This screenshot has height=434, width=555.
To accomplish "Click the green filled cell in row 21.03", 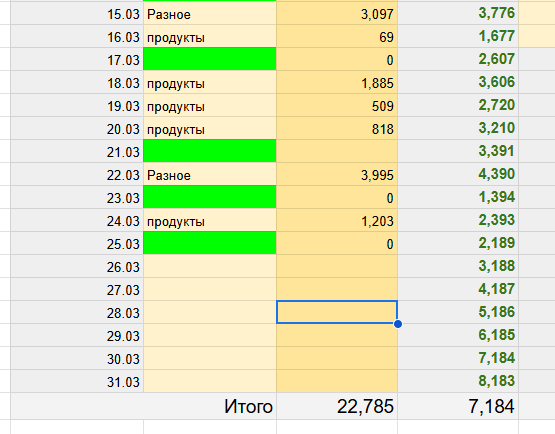I will pos(210,151).
